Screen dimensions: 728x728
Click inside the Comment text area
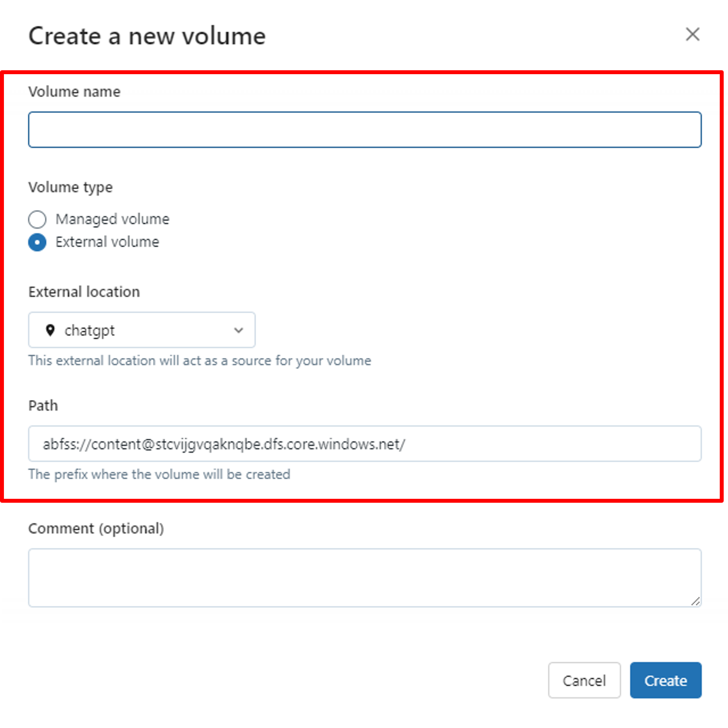(x=364, y=578)
